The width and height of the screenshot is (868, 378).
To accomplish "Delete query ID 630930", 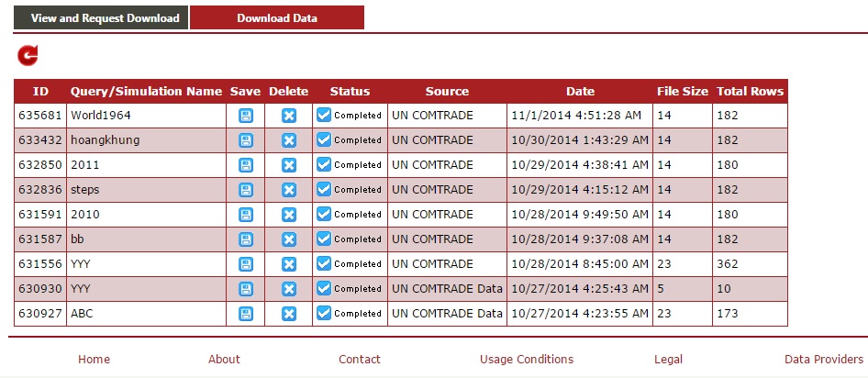I will click(288, 289).
